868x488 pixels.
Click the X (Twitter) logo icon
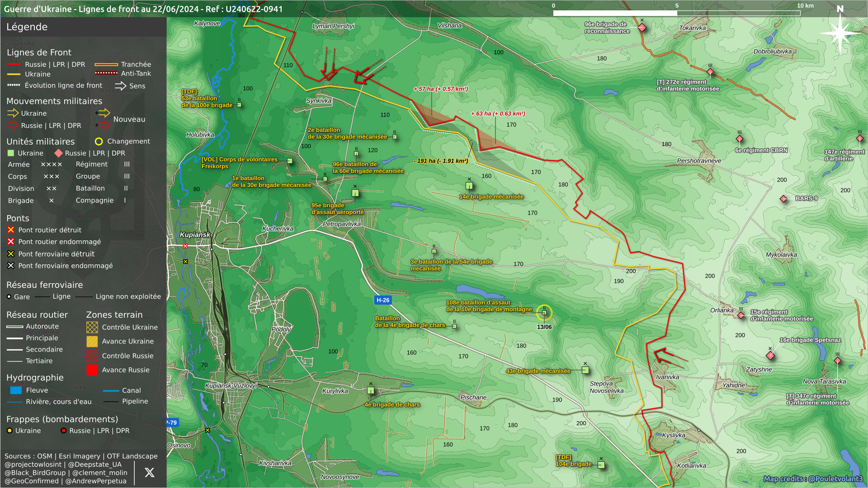pyautogui.click(x=149, y=473)
